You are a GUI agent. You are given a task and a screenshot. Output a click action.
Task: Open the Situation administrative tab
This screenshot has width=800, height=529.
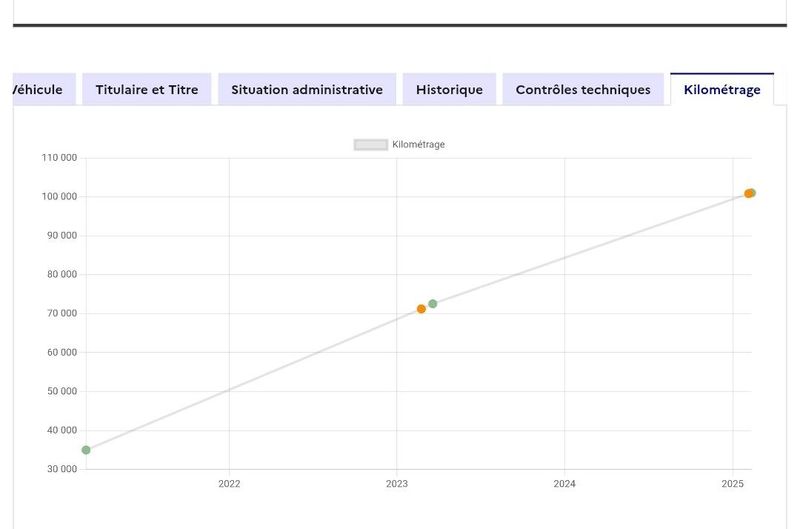307,89
